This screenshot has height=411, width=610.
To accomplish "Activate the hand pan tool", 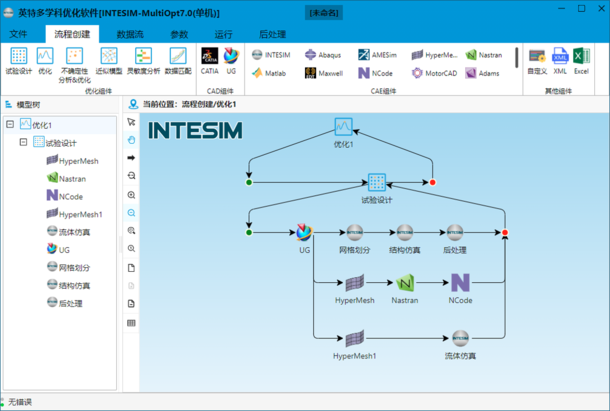I will click(x=131, y=140).
